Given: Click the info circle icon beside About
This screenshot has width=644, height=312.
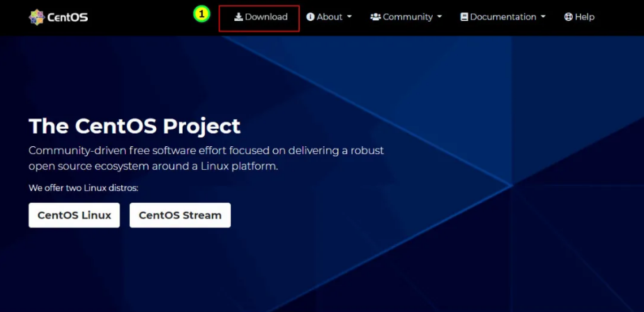Looking at the screenshot, I should [x=311, y=17].
